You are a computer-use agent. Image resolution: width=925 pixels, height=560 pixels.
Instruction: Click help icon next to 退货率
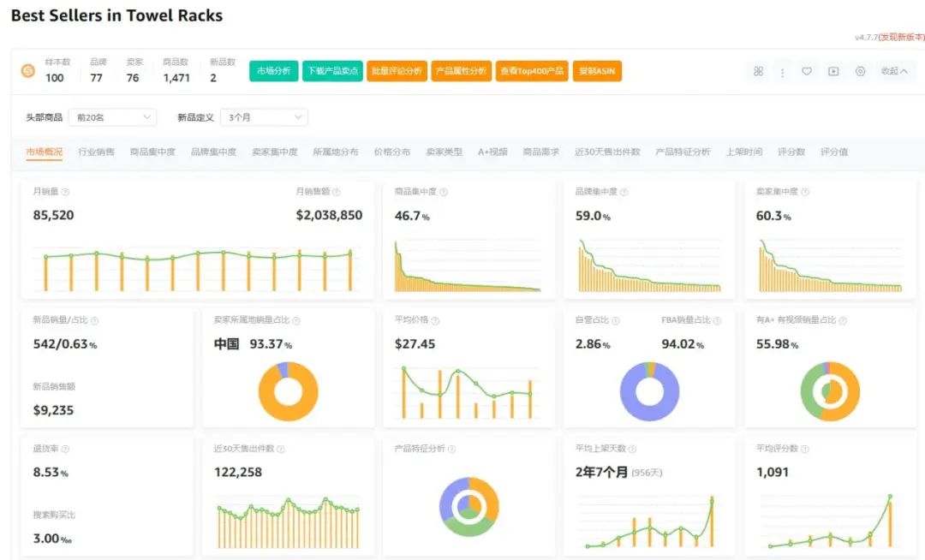(x=65, y=450)
